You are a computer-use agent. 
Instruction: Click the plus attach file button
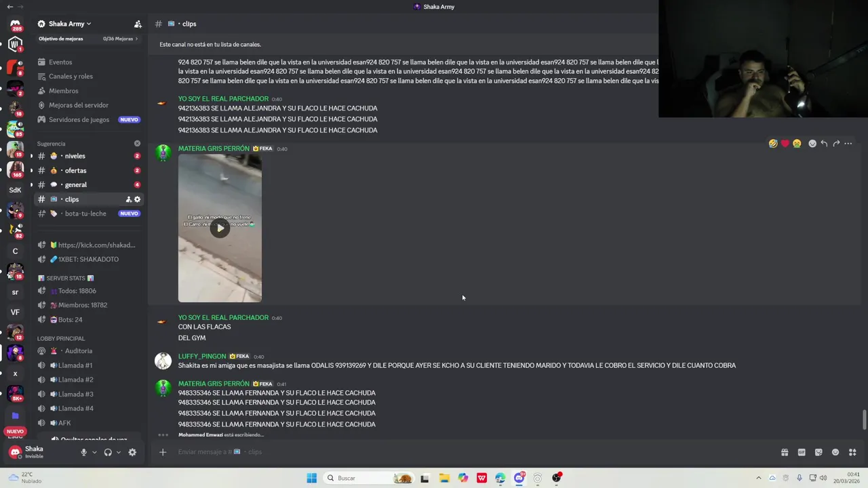[x=163, y=452]
